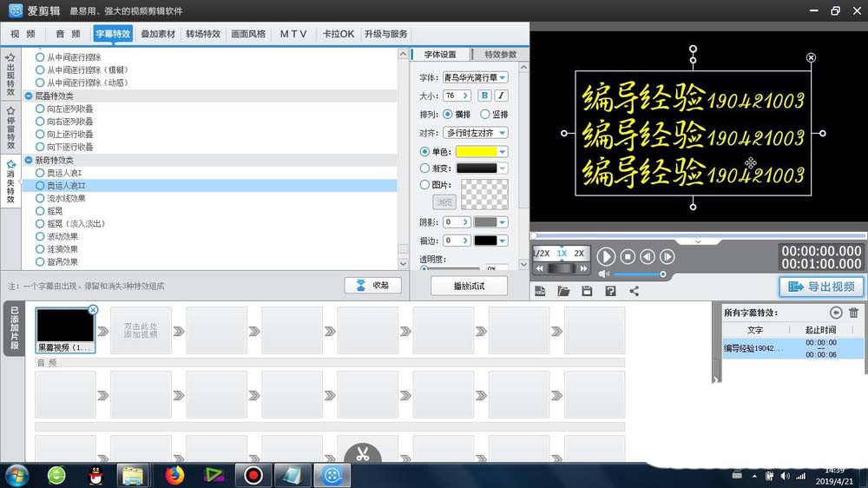Switch to 视频 tab
The height and width of the screenshot is (488, 868).
point(23,34)
